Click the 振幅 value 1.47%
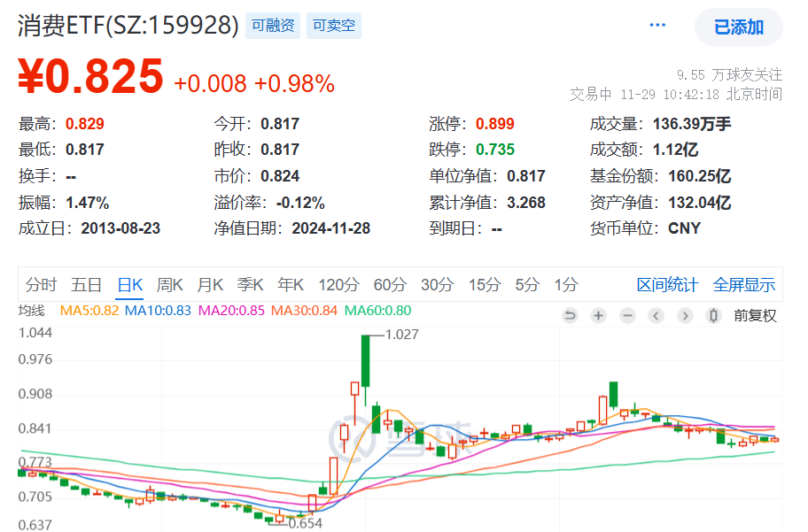Screen dimensions: 808x532 pyautogui.click(x=87, y=203)
